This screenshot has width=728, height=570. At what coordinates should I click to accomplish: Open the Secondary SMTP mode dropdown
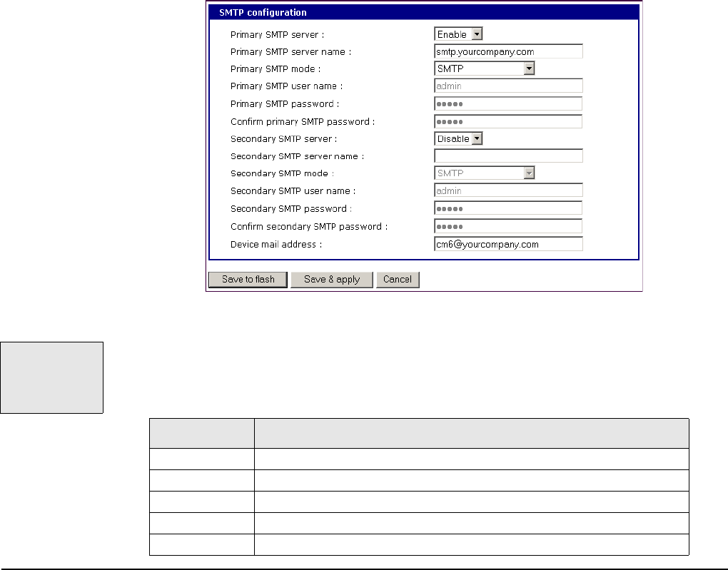(484, 173)
